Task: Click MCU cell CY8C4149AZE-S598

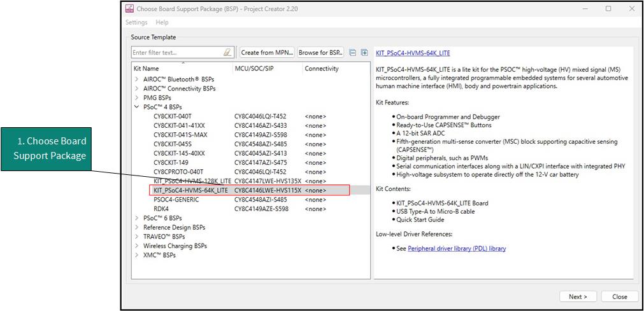Action: (x=261, y=209)
